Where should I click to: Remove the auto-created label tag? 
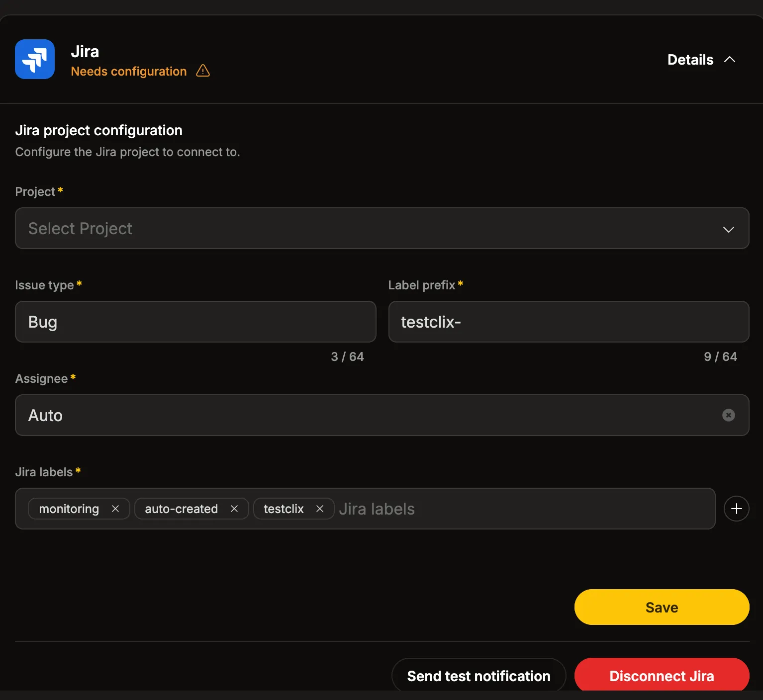pyautogui.click(x=234, y=509)
